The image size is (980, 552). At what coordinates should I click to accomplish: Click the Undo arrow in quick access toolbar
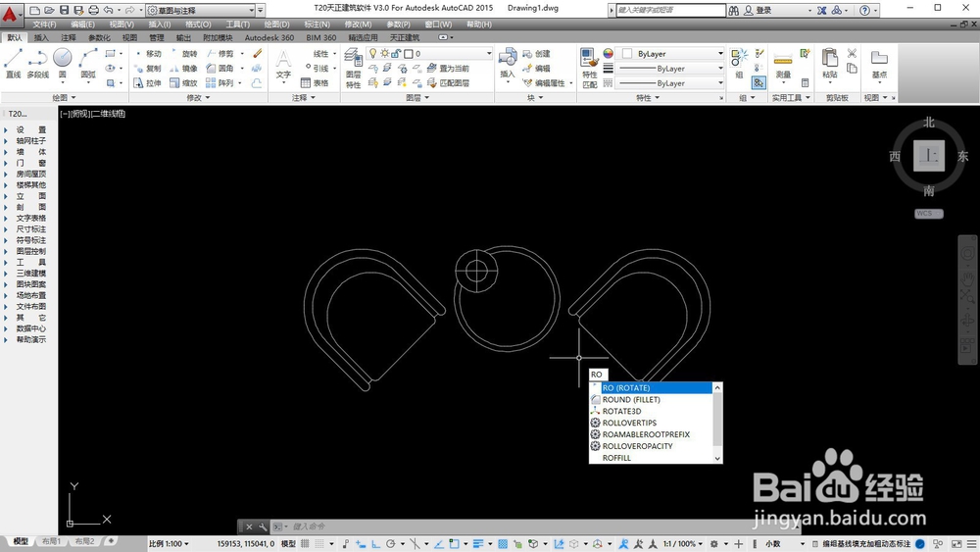[x=108, y=10]
